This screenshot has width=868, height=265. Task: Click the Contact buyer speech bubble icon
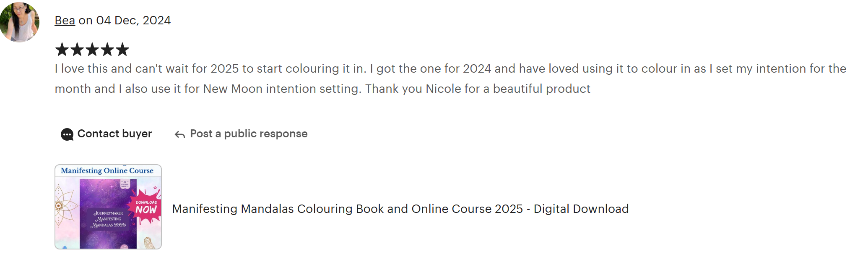tap(67, 134)
